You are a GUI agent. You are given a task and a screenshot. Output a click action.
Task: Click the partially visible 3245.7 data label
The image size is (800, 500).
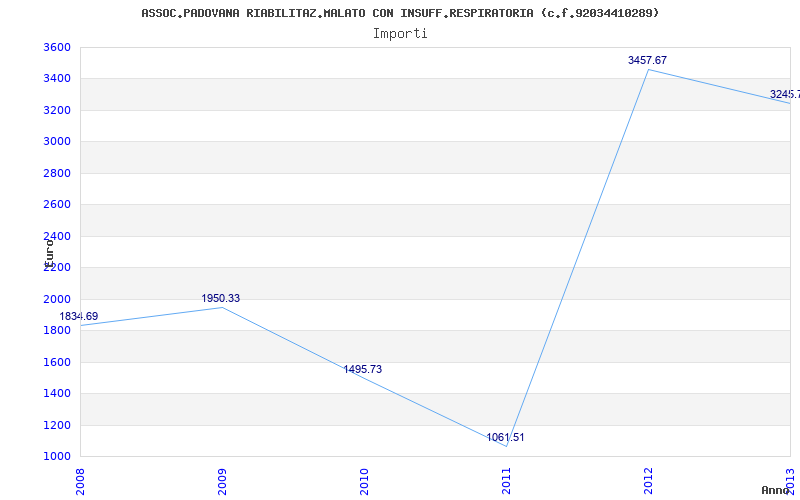coord(785,94)
